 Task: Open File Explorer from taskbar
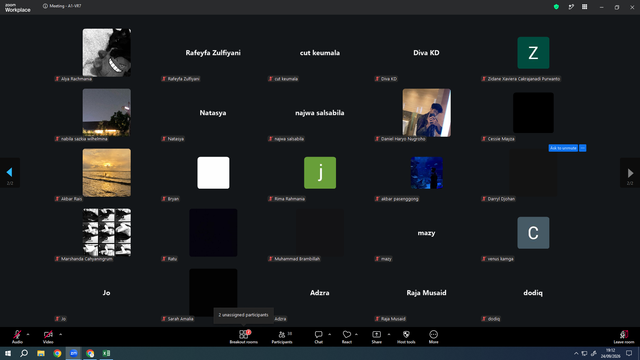(x=41, y=353)
